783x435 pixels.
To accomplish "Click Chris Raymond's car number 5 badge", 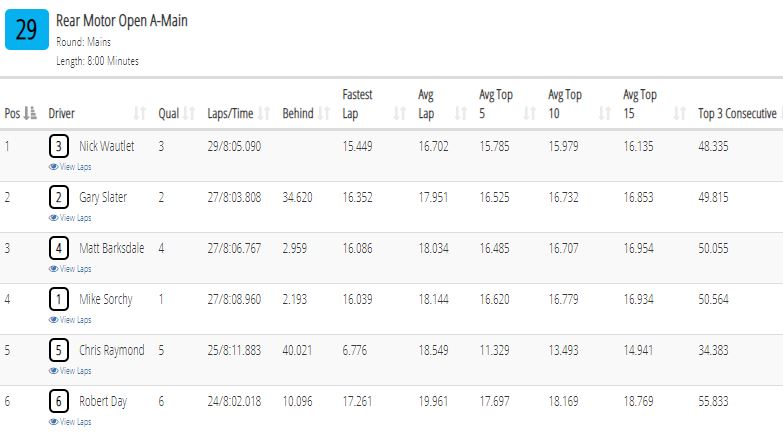I will [x=59, y=350].
